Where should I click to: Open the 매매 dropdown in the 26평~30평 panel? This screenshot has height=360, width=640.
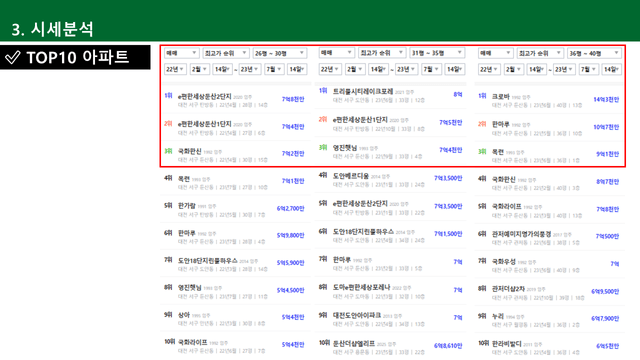(x=182, y=53)
